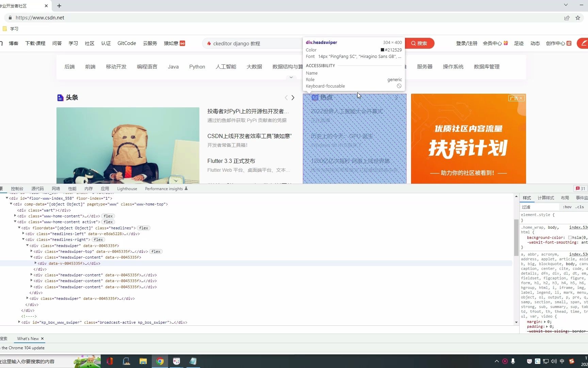This screenshot has width=588, height=368.
Task: Toggle the .cls class editor in Styles
Action: [580, 207]
